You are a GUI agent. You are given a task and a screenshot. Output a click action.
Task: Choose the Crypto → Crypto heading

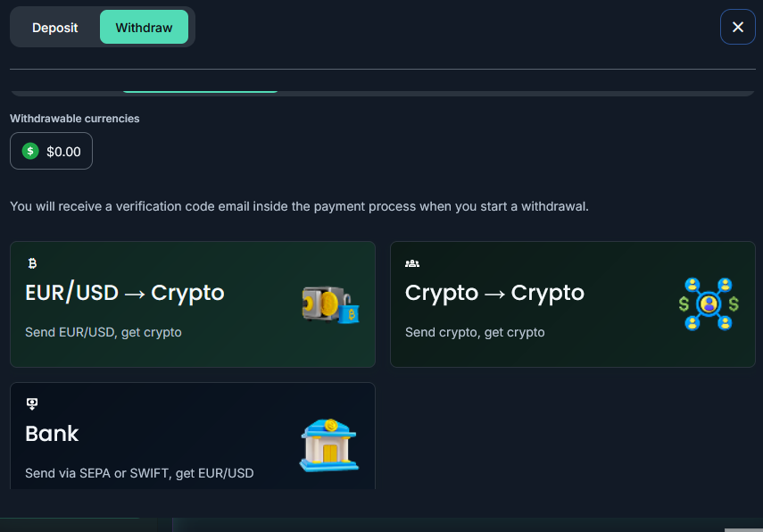click(494, 293)
